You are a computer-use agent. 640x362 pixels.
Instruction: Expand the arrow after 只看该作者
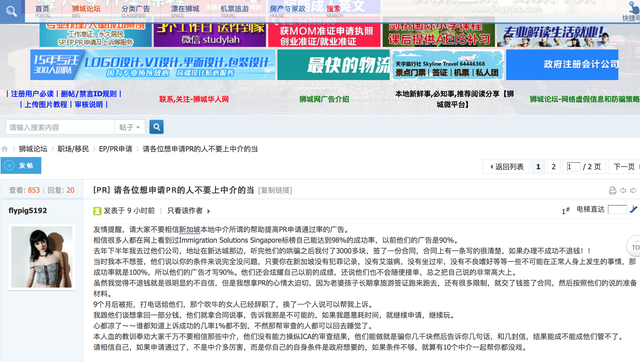(209, 211)
